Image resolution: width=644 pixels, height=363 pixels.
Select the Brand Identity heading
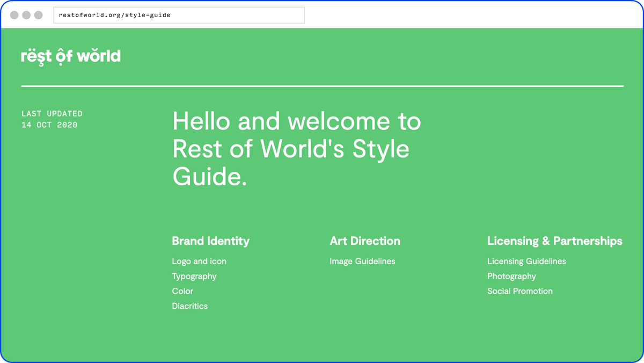pos(210,241)
